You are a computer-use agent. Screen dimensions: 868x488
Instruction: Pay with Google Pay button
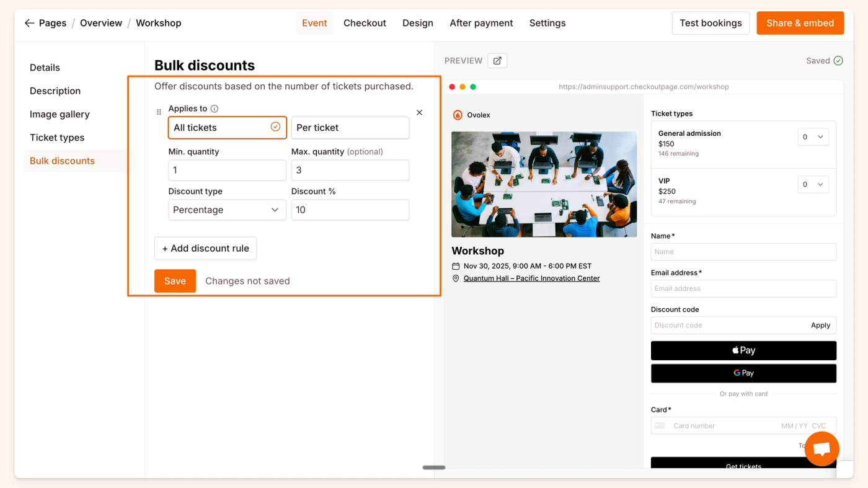point(743,373)
